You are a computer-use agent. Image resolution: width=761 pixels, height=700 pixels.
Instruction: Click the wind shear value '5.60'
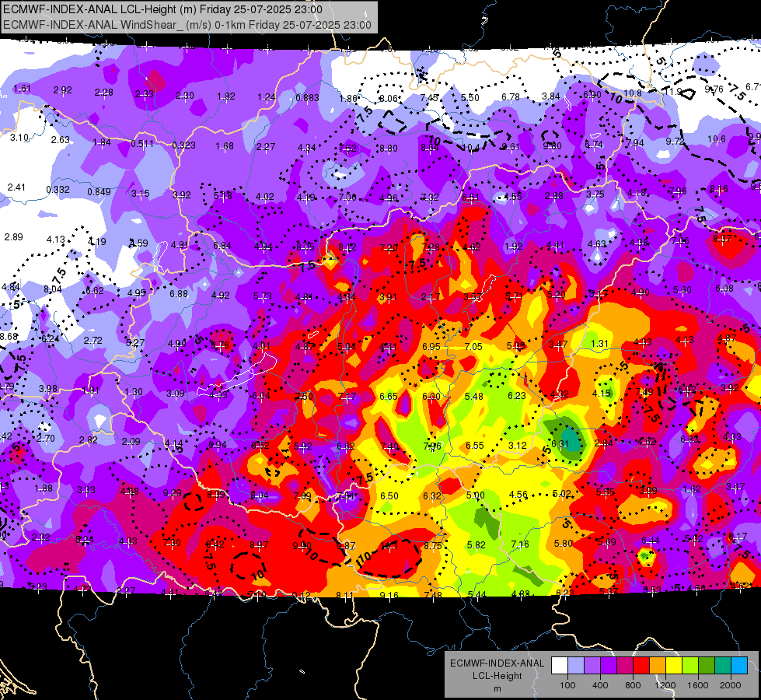point(682,290)
